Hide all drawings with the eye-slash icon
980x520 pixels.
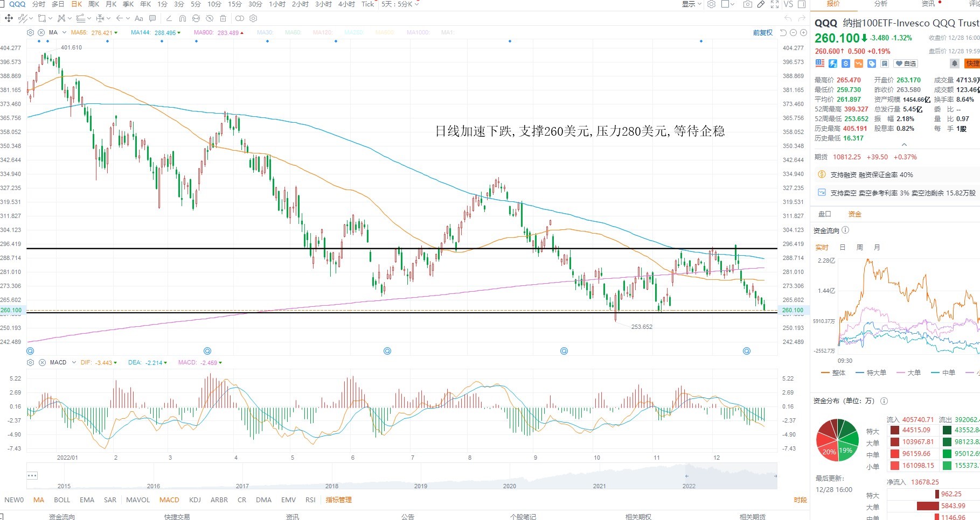coord(210,18)
